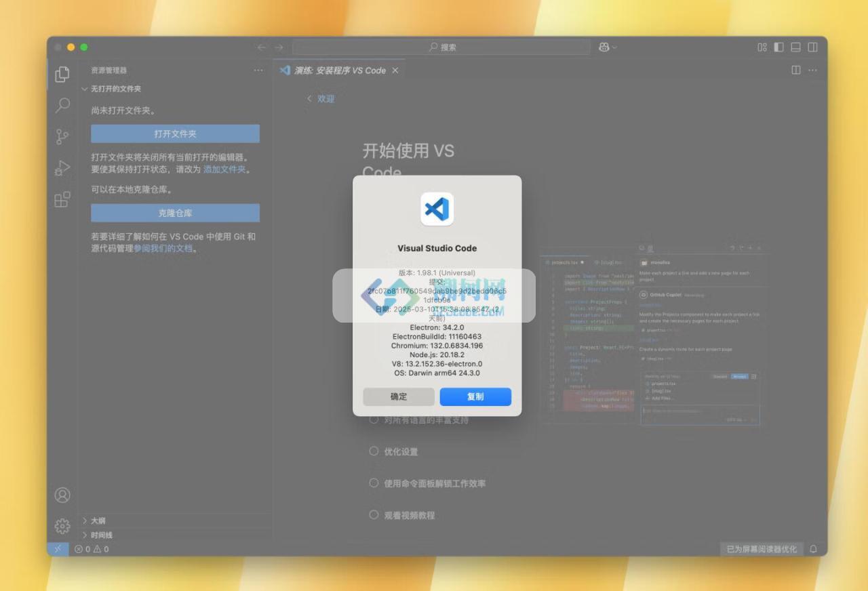This screenshot has width=868, height=591.
Task: Go back to 欢迎 page
Action: click(321, 99)
